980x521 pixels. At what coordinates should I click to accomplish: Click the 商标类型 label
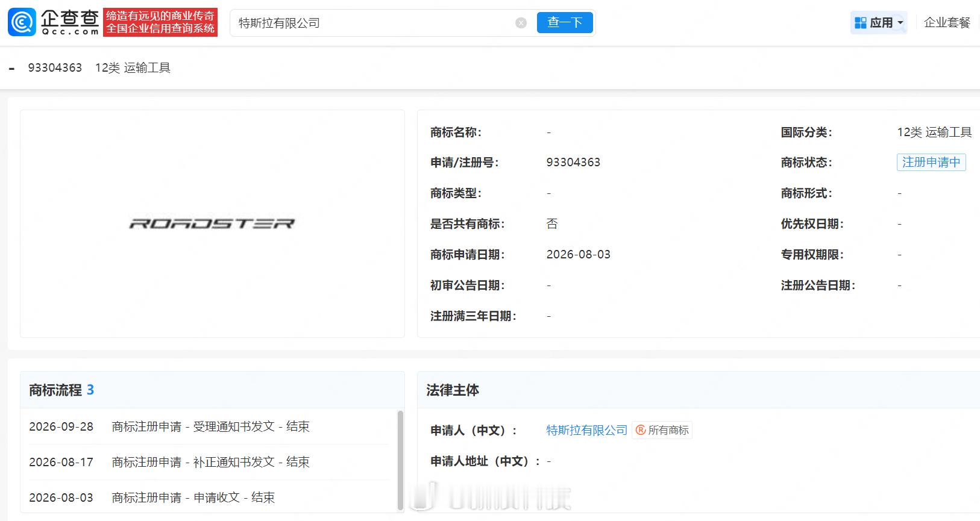coord(456,193)
